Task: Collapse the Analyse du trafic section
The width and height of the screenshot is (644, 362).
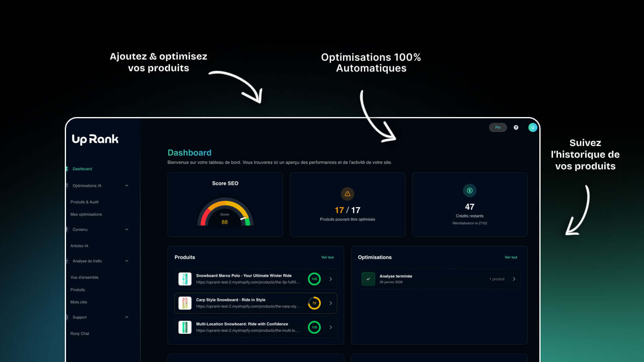Action: [127, 261]
